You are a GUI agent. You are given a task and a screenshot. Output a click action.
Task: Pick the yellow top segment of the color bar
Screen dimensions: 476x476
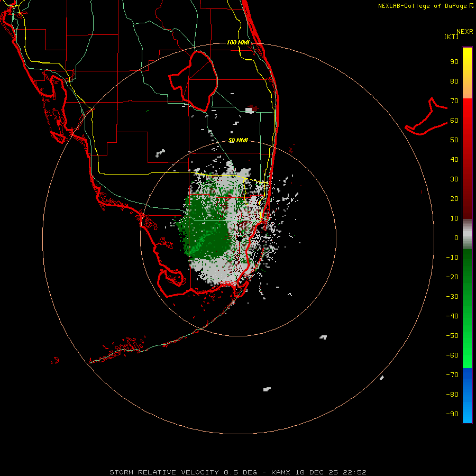467,73
